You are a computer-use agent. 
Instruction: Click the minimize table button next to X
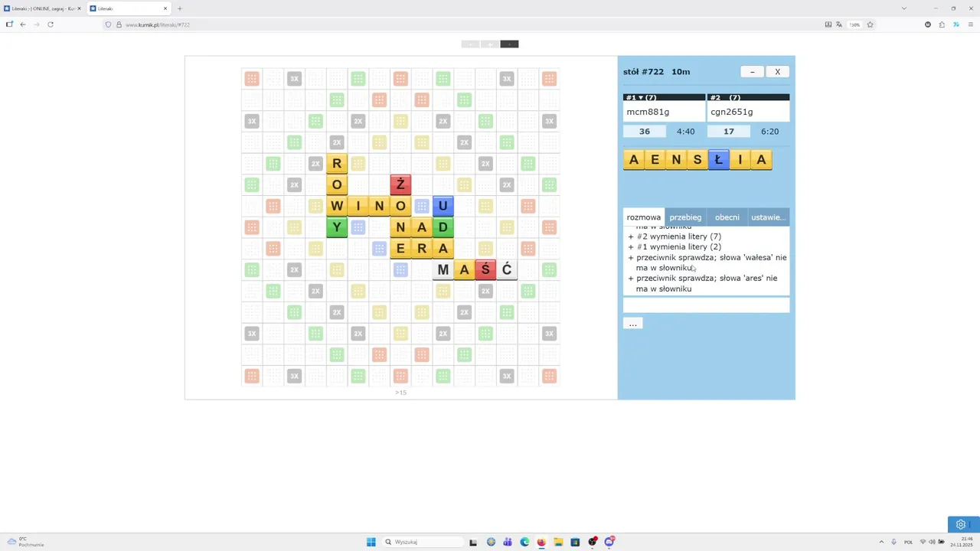[x=752, y=72]
